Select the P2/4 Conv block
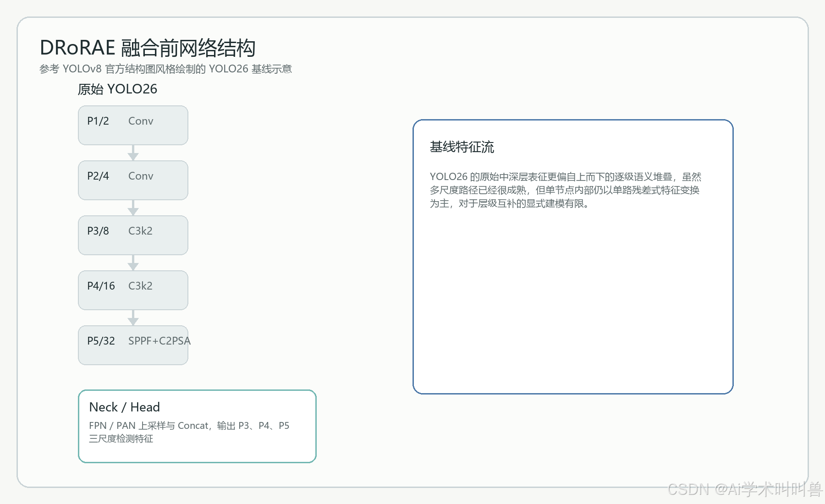 coord(133,180)
